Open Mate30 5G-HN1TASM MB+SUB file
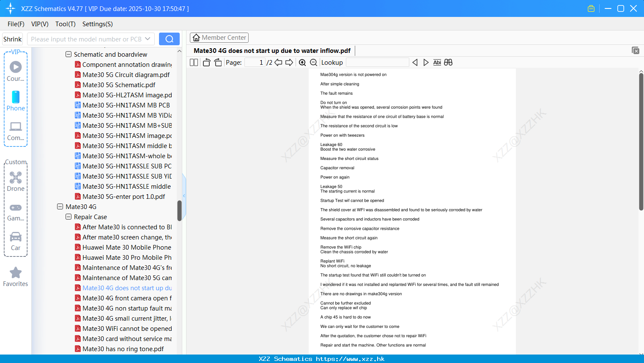 tap(123, 126)
